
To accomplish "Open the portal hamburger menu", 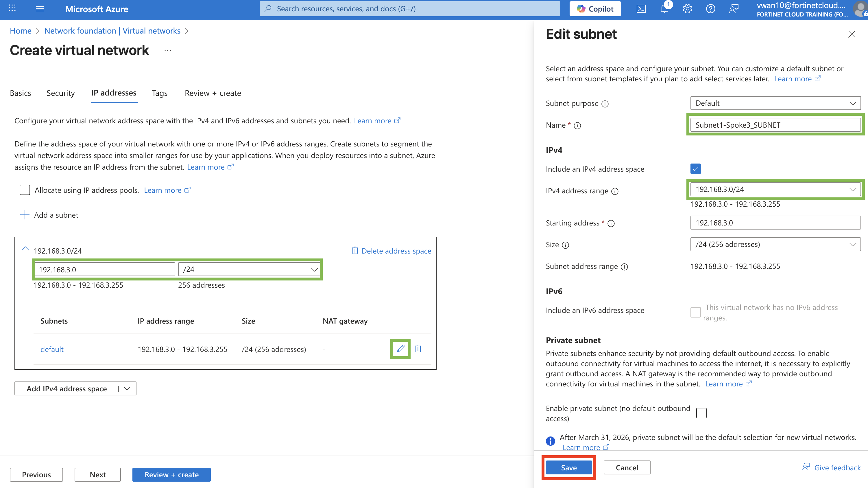I will [40, 9].
